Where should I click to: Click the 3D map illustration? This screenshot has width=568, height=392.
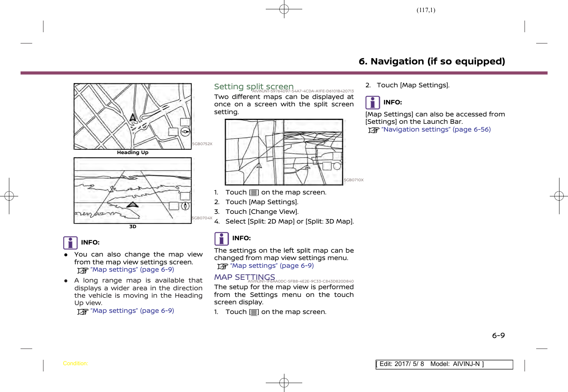coord(133,191)
